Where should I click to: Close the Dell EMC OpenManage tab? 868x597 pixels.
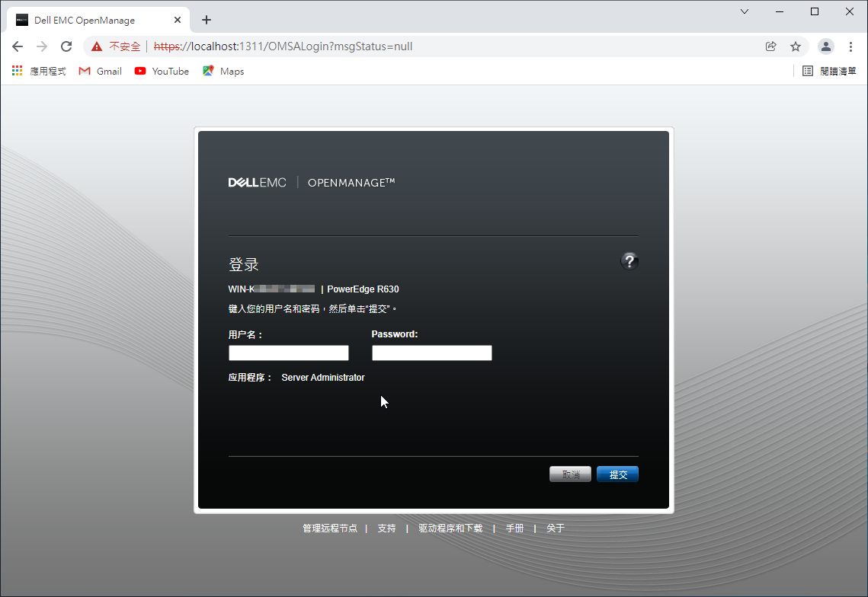[177, 20]
